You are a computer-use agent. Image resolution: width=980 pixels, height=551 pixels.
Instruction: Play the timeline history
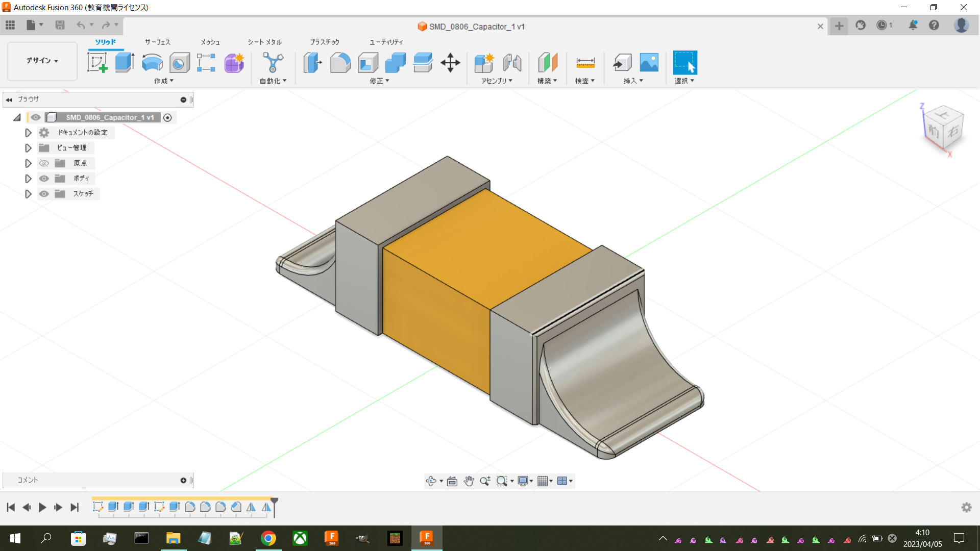tap(42, 507)
